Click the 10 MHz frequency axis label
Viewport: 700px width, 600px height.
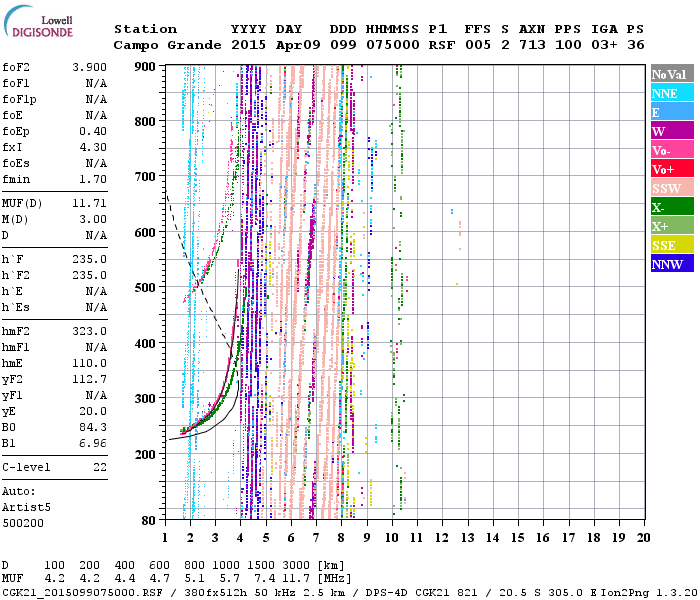[x=392, y=538]
